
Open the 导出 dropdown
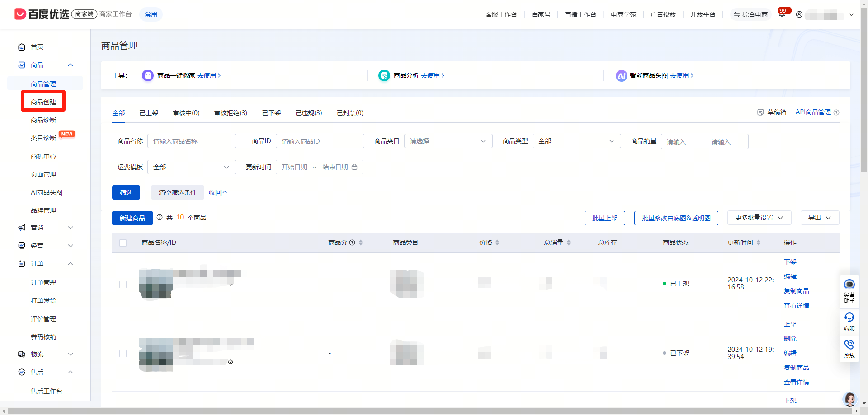tap(820, 218)
